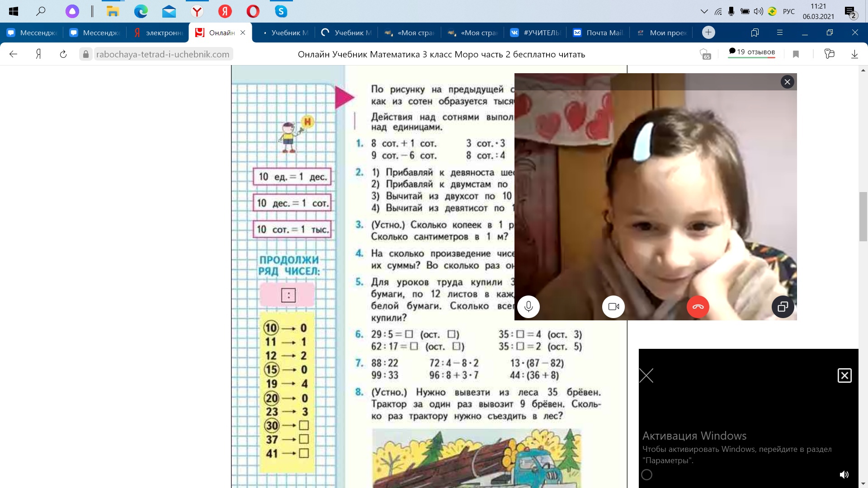This screenshot has width=868, height=488.
Task: Open the browser main menu
Action: [x=779, y=33]
